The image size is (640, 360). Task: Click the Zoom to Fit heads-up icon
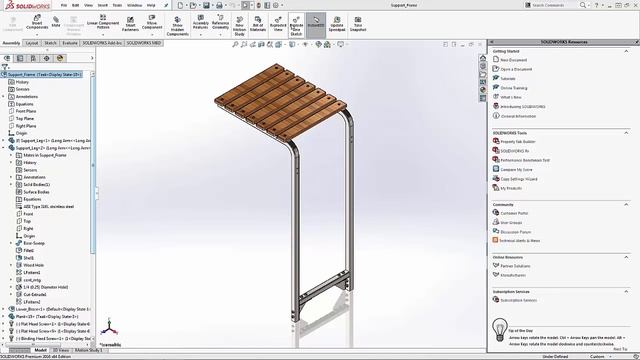[235, 44]
